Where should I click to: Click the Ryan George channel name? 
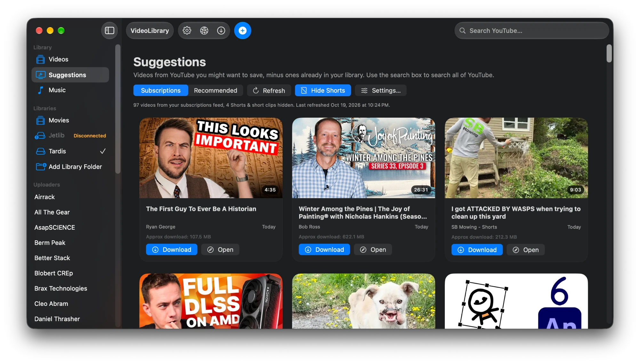coord(161,227)
